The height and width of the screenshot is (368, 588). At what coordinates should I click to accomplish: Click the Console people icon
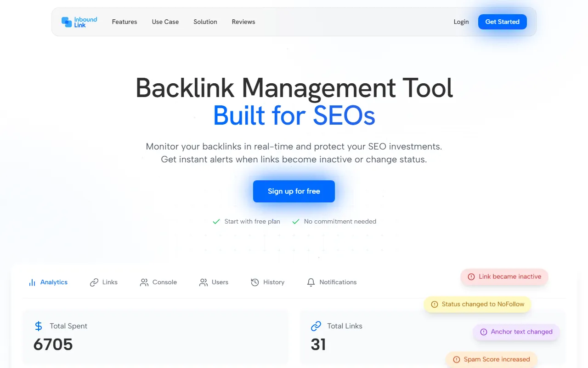click(144, 282)
